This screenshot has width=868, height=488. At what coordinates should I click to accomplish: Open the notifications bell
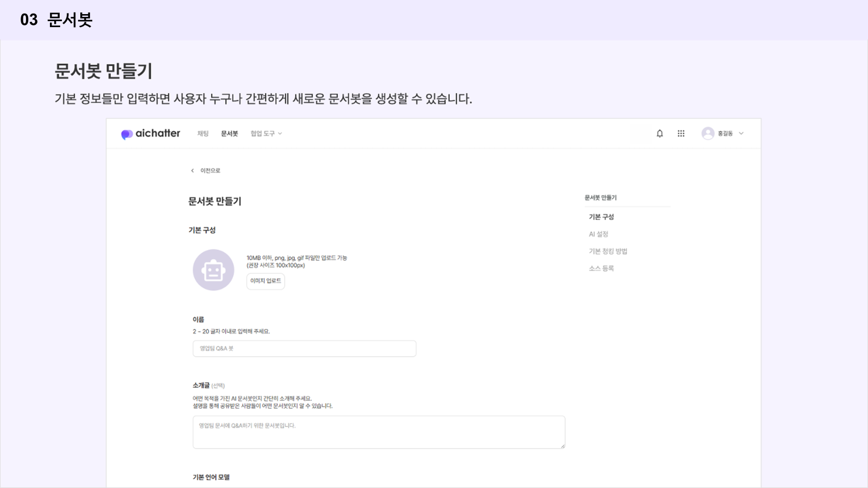(x=660, y=133)
